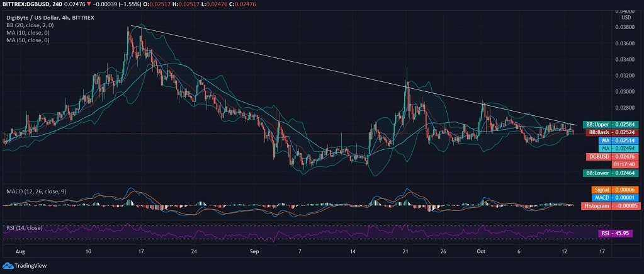The height and width of the screenshot is (274, 644).
Task: Click the 0.02800 price axis label
Action: tap(626, 108)
